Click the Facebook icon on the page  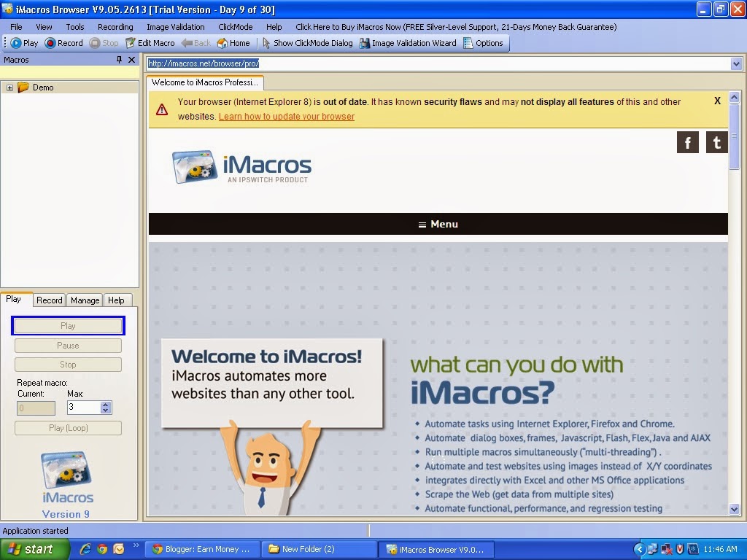(687, 142)
